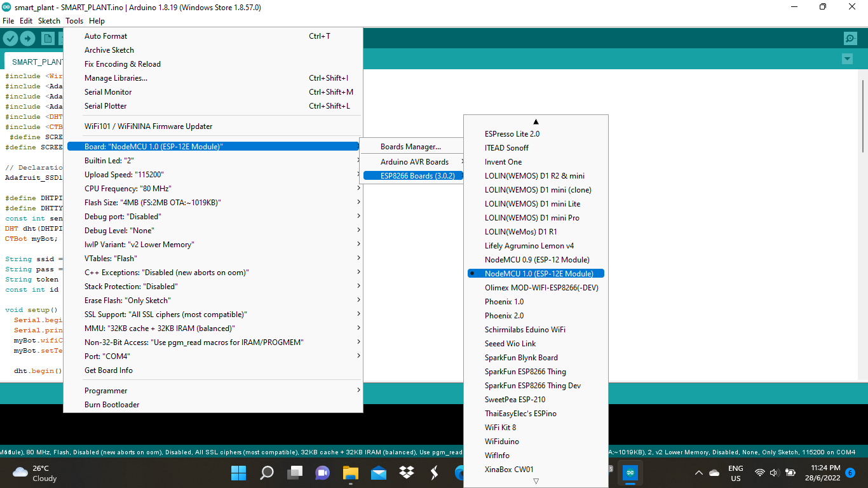Open the Serial Monitor magnifier icon

click(850, 39)
